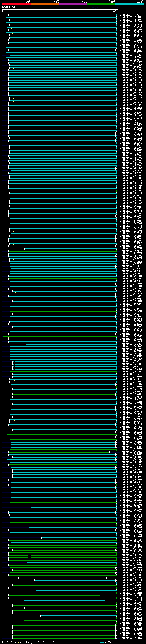This screenshot has height=644, width=146.
Task: Select hit UniRef100_A7E7X3
Action: (x=131, y=218)
